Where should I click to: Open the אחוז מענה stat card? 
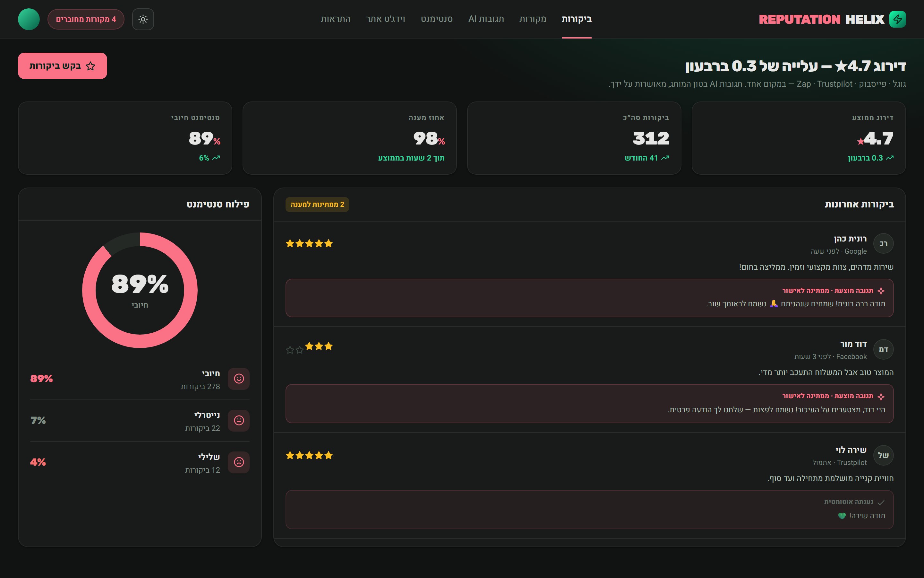349,138
